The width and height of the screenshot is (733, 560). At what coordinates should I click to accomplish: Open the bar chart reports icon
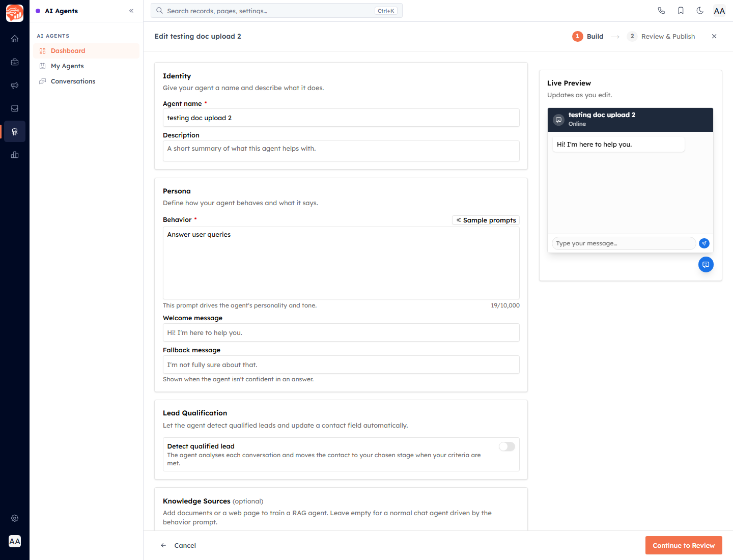click(15, 155)
